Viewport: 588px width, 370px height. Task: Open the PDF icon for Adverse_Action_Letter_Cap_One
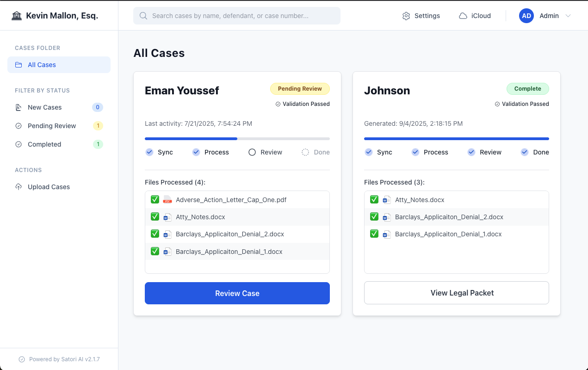167,199
